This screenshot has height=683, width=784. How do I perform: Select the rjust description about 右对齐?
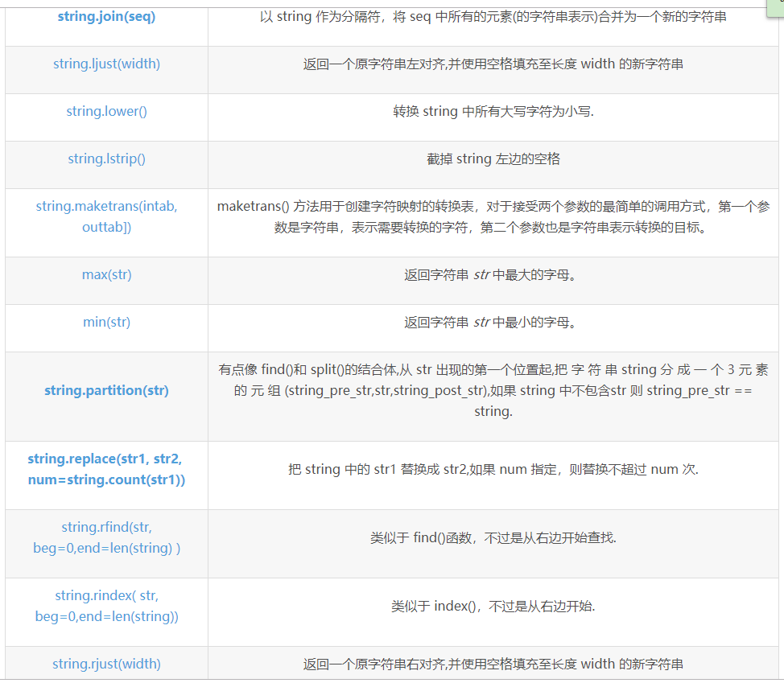pos(493,664)
